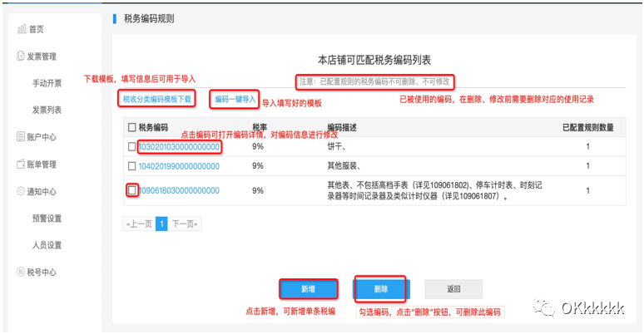The image size is (644, 334).
Task: Click the 税率 column header
Action: point(260,127)
